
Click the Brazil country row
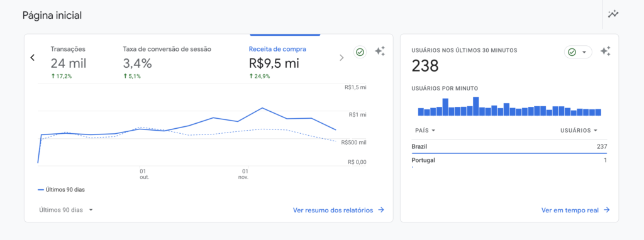(509, 147)
